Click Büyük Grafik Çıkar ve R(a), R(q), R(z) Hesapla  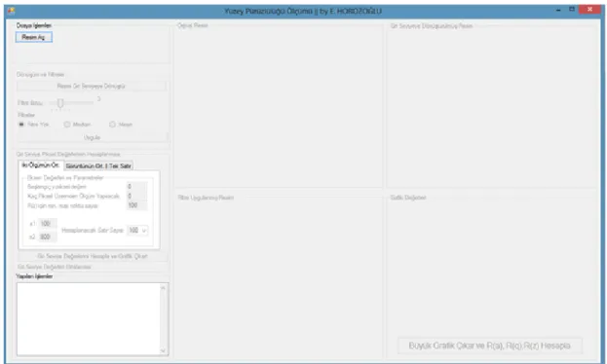(x=490, y=346)
